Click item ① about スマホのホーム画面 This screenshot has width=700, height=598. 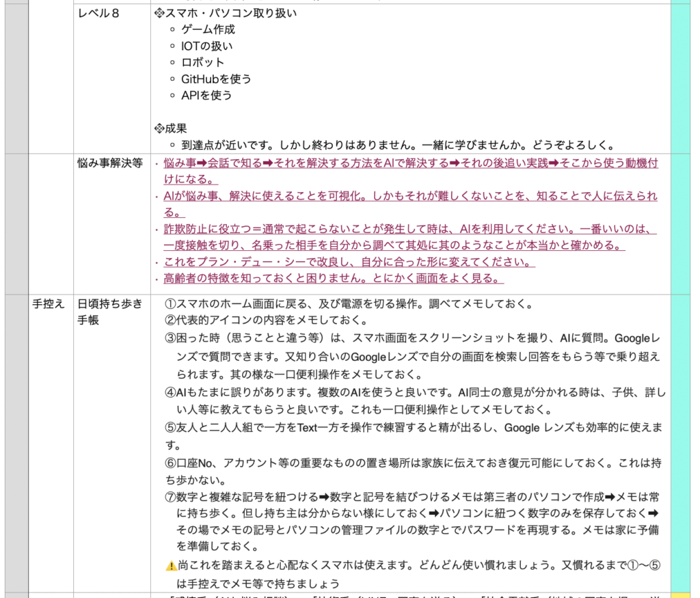pos(349,304)
